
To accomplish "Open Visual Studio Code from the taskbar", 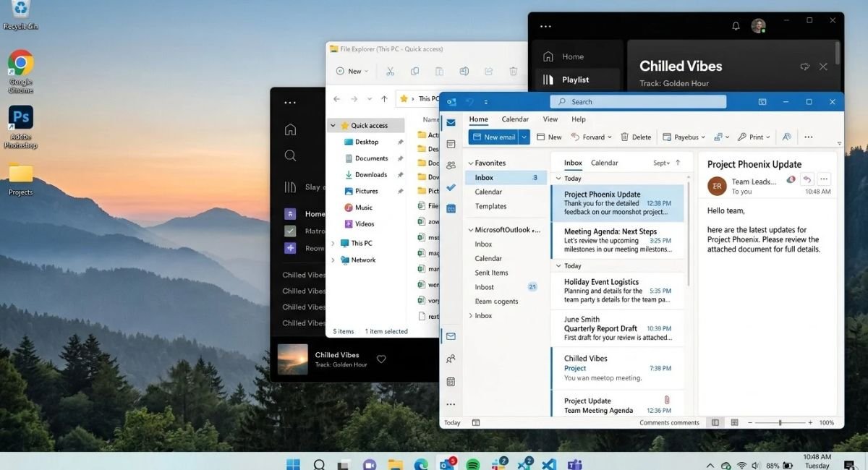I will pos(549,464).
